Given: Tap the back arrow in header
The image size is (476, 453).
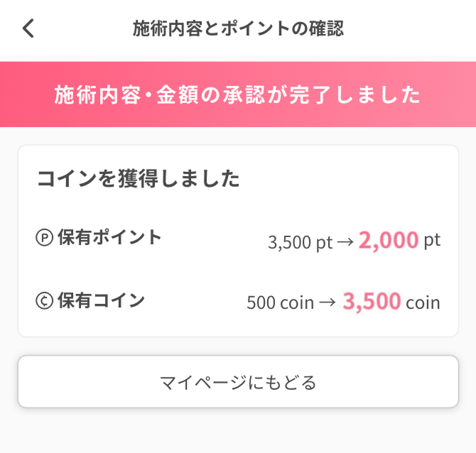Looking at the screenshot, I should point(28,28).
